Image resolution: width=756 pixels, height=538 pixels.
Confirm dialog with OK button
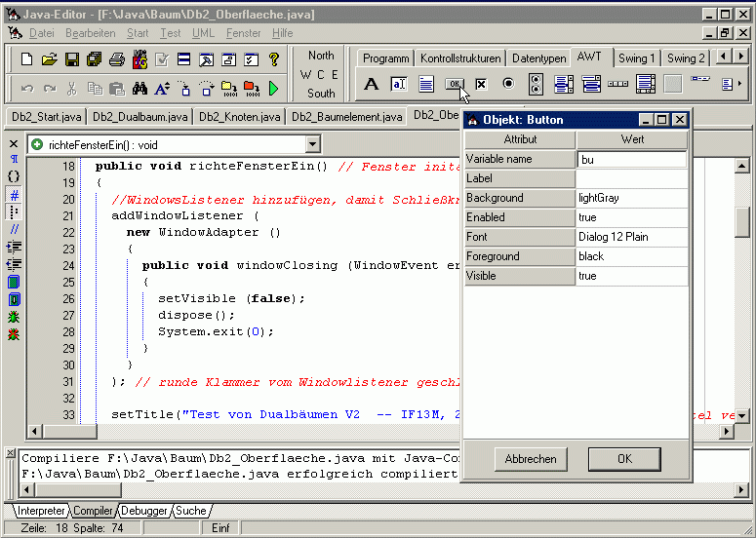pos(624,458)
